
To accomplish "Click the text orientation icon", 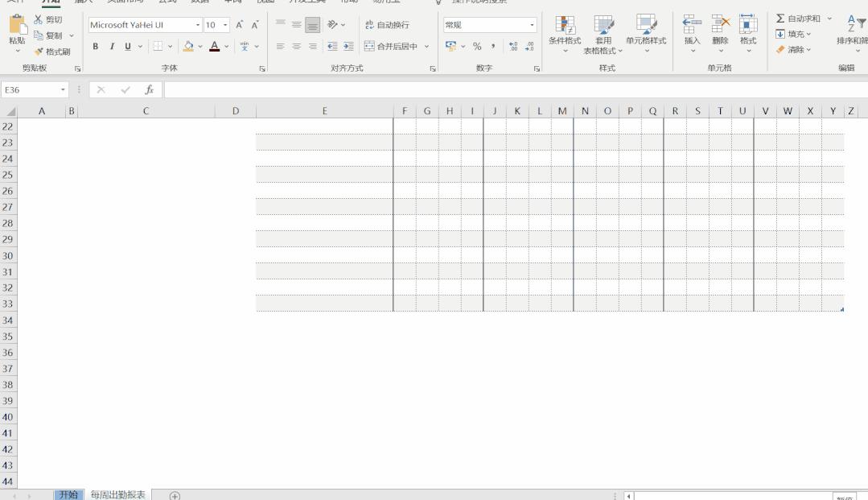I will click(332, 24).
